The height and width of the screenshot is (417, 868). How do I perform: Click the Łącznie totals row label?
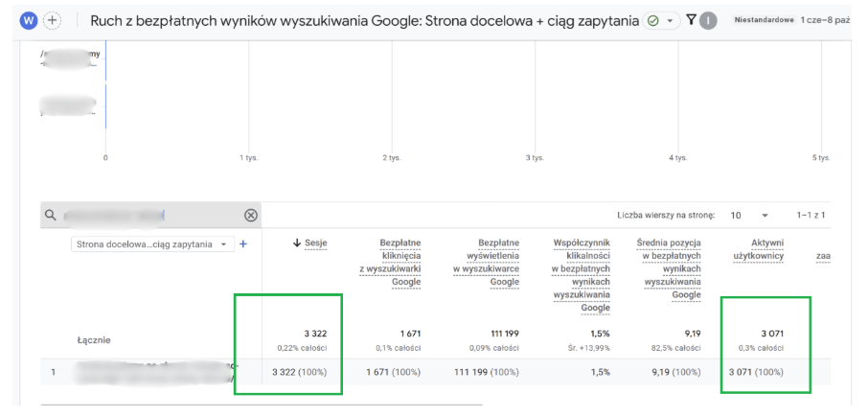94,340
